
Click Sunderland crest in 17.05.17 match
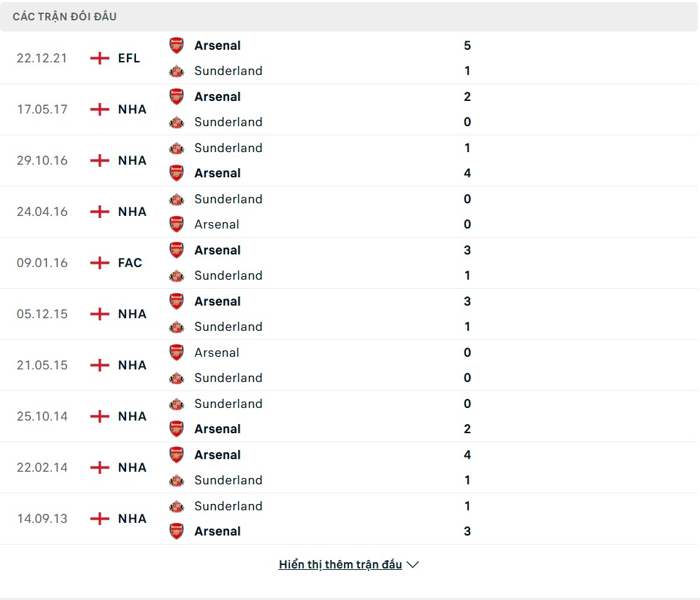(x=177, y=122)
